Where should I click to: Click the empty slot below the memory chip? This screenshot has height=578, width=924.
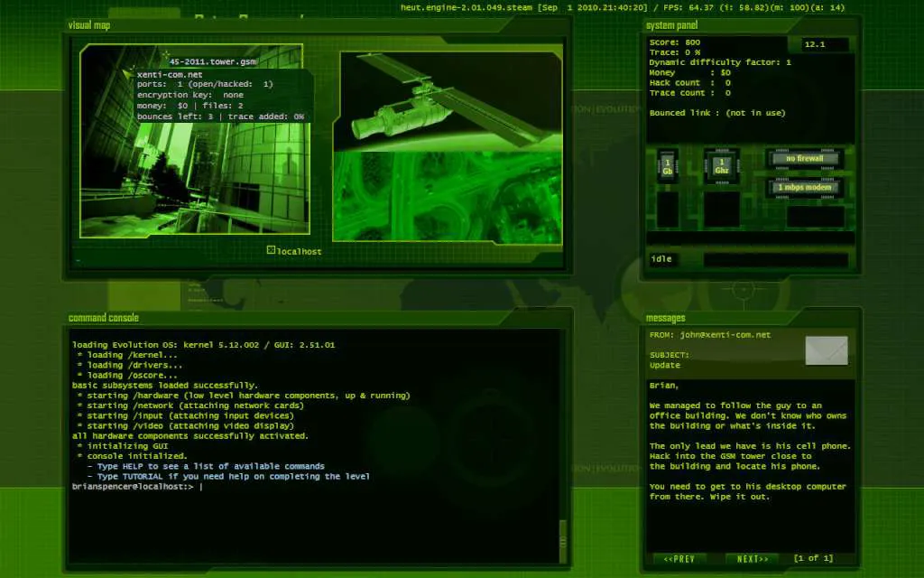point(668,210)
